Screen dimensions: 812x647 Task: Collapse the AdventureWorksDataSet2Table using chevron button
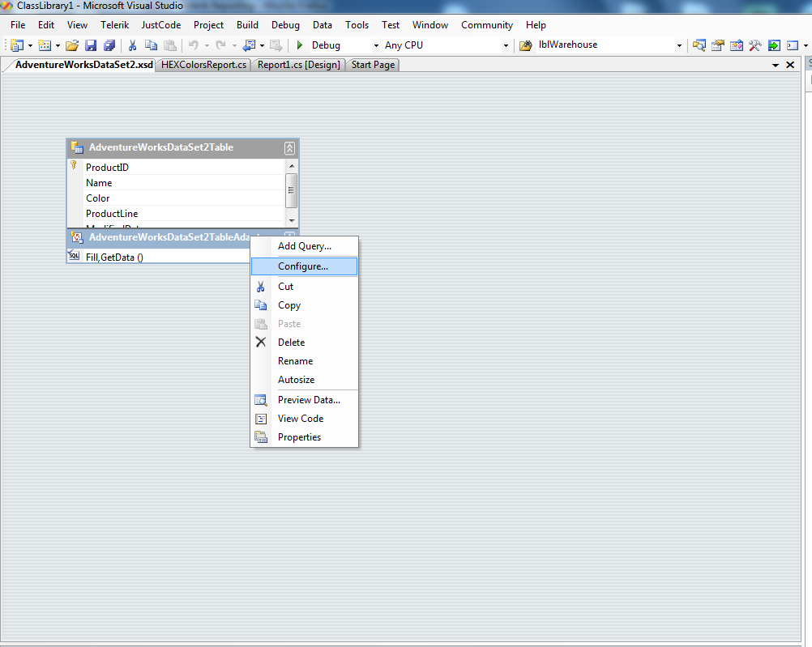coord(289,148)
